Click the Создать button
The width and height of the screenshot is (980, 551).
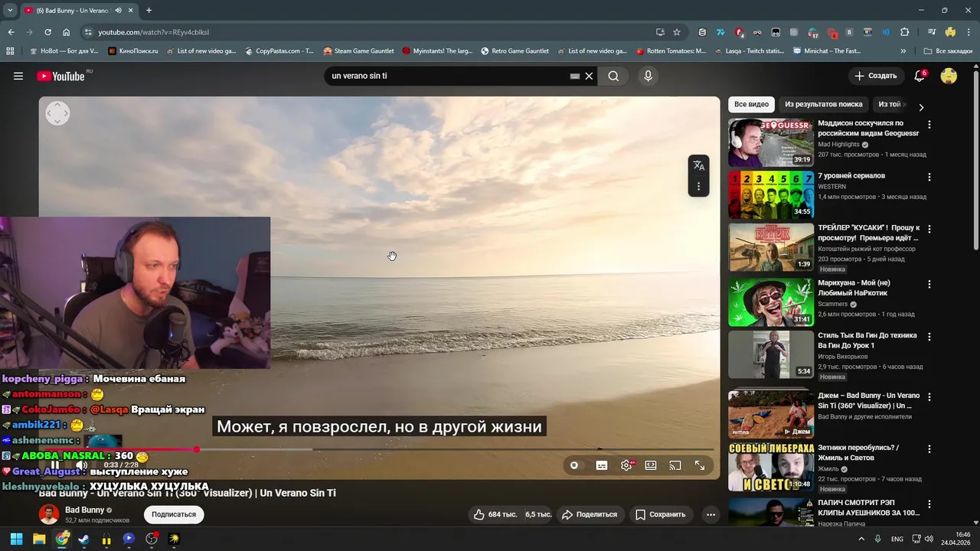pyautogui.click(x=876, y=76)
